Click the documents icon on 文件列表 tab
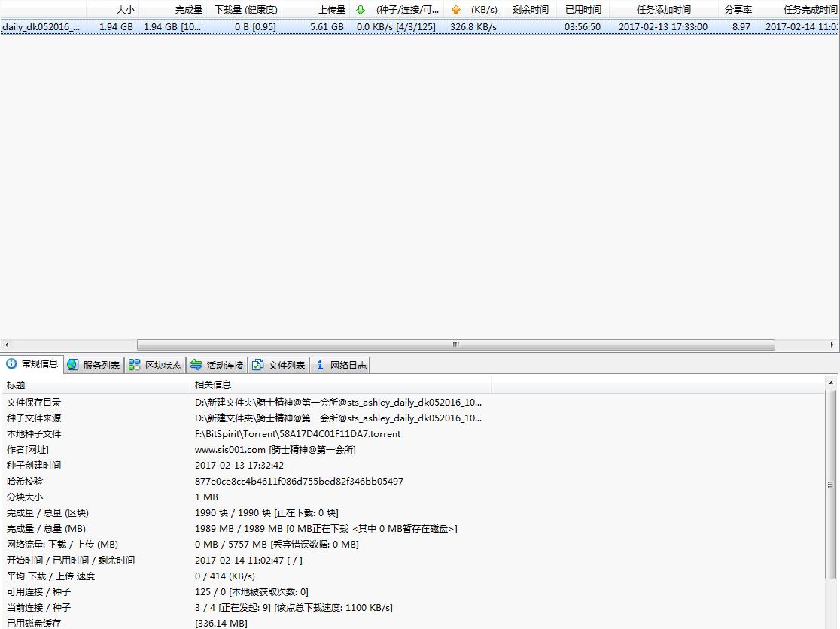The height and width of the screenshot is (629, 840). 258,365
